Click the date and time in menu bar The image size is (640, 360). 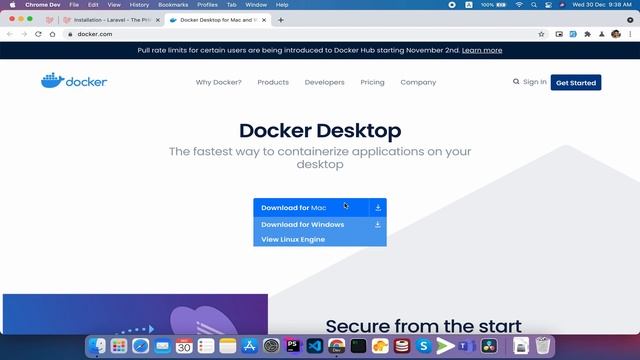(602, 5)
